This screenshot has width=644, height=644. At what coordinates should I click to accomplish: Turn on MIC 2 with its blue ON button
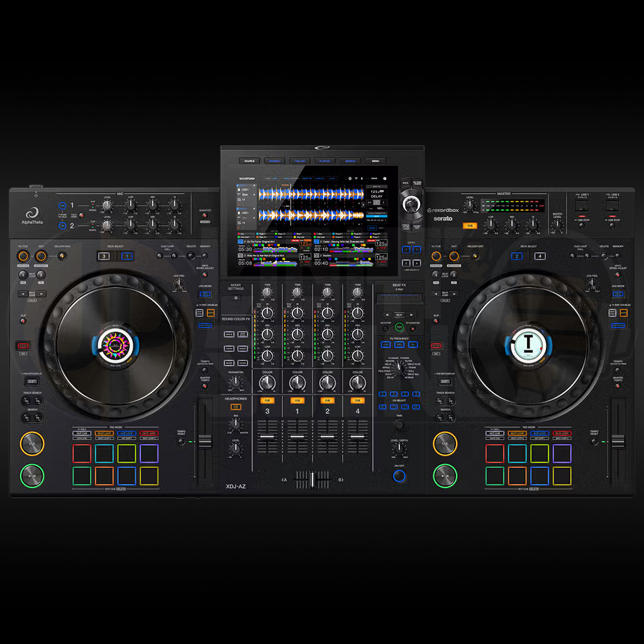click(62, 226)
